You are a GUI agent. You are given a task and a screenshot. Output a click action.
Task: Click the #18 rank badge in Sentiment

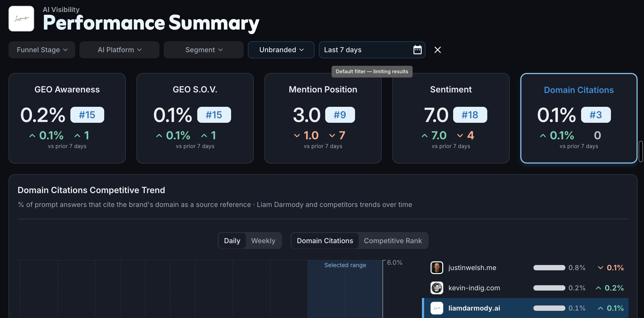coord(470,115)
